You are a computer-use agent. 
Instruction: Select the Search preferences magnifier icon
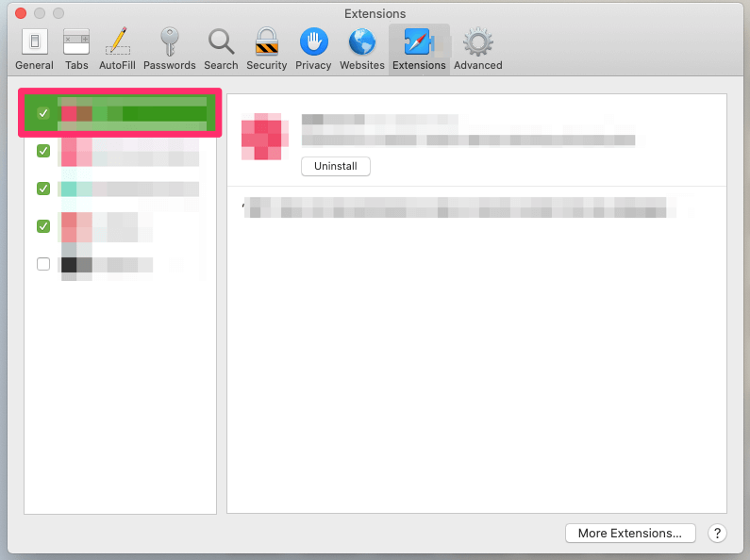pyautogui.click(x=221, y=48)
